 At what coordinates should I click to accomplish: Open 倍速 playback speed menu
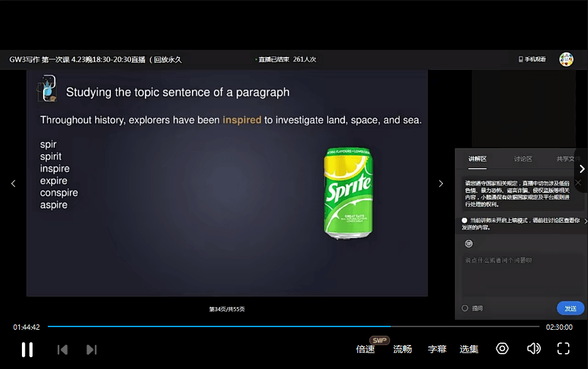pyautogui.click(x=365, y=349)
